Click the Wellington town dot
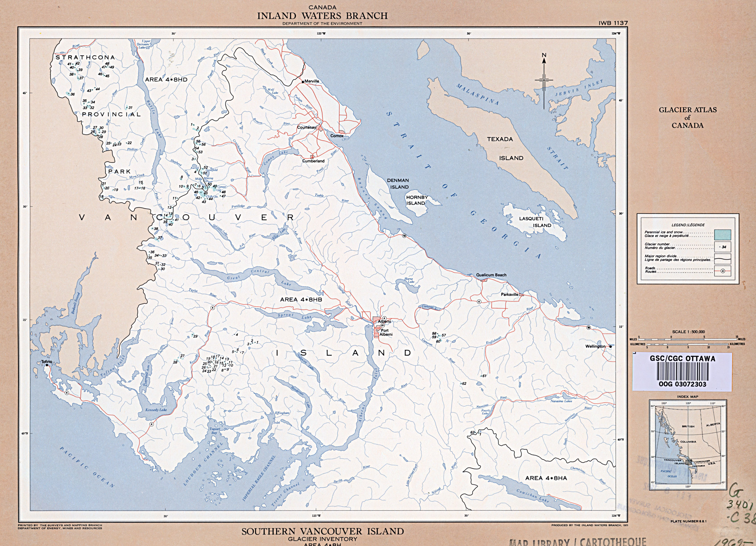Viewport: 756px width, 546px height. (x=610, y=346)
